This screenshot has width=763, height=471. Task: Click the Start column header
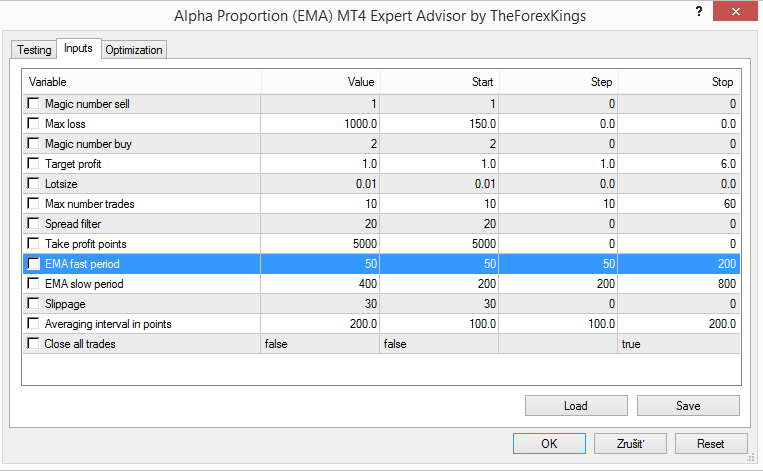point(439,82)
